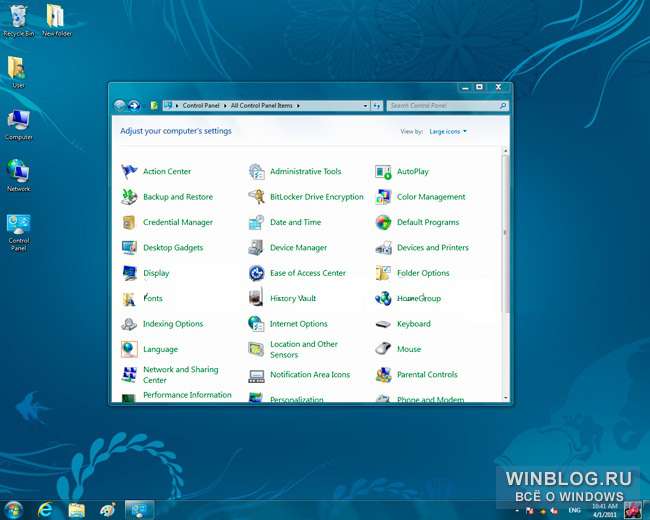Select the All Control Panel Items breadcrumb

262,106
